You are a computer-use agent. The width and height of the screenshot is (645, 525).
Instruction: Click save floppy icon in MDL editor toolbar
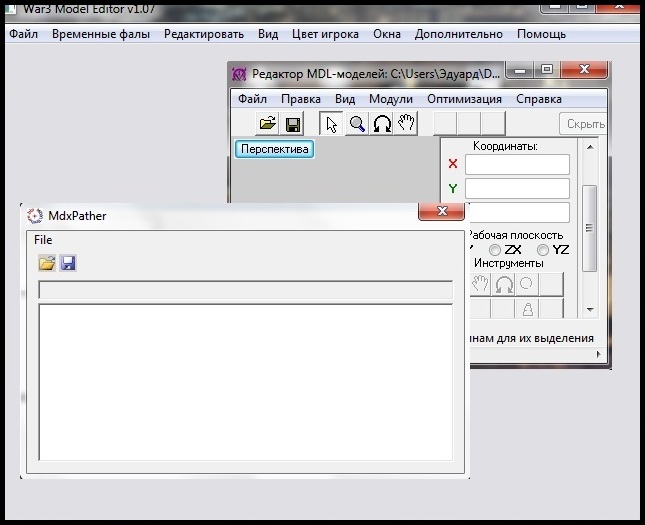292,123
